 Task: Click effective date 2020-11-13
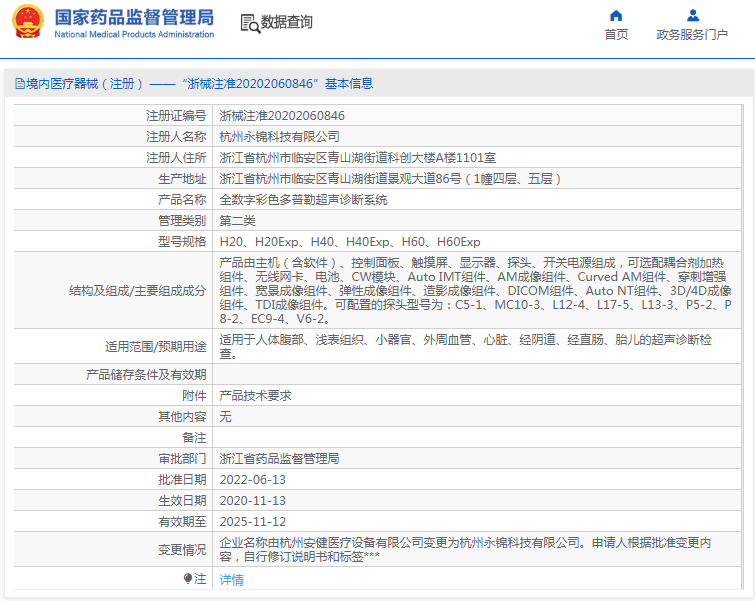[x=253, y=501]
